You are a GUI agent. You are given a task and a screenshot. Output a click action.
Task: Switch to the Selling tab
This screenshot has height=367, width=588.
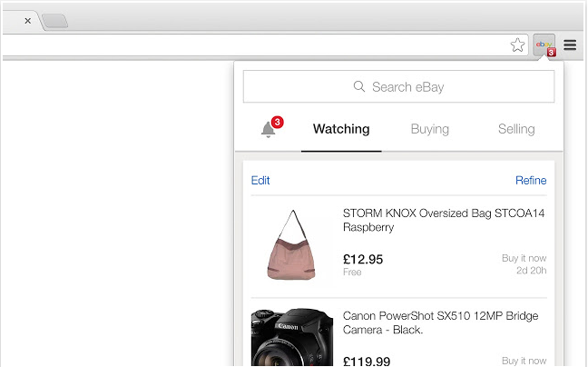point(516,129)
